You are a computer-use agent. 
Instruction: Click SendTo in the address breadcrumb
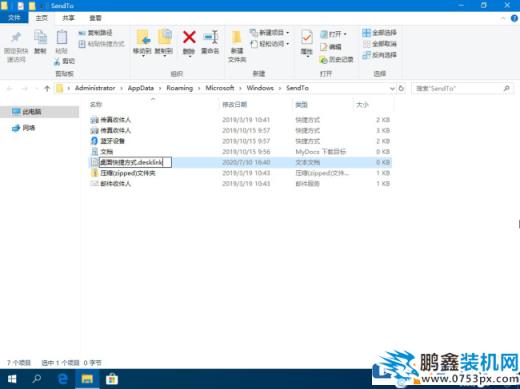tap(297, 88)
